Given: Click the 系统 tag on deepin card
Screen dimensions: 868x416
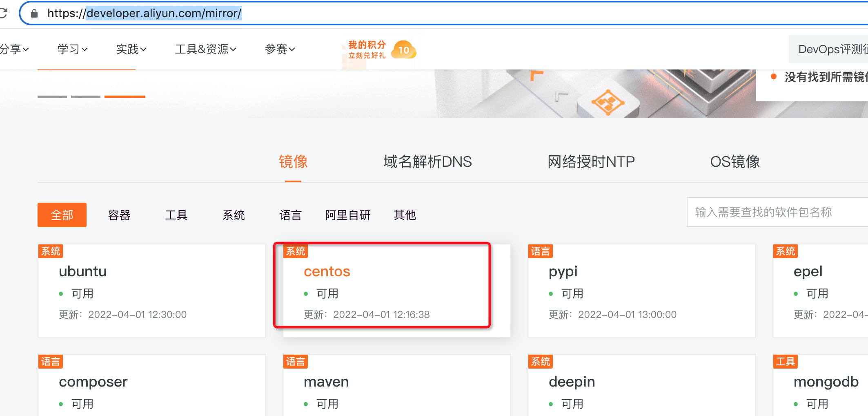Looking at the screenshot, I should [x=541, y=361].
